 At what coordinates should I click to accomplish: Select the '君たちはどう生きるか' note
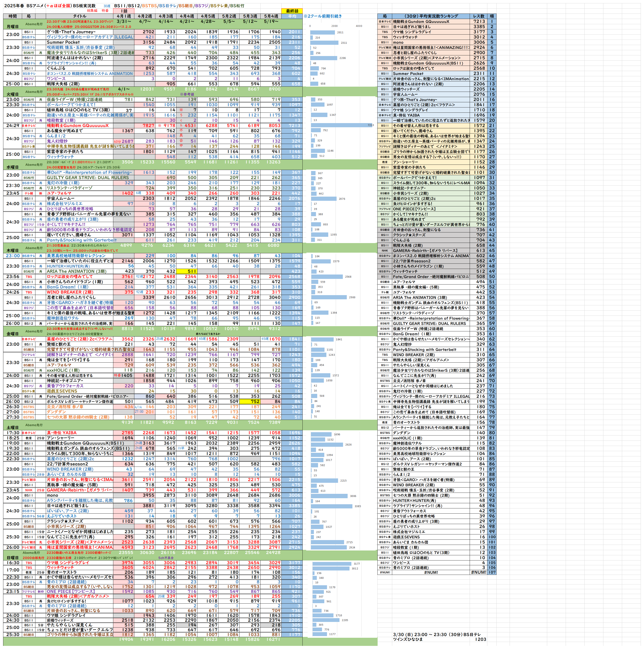point(208,334)
